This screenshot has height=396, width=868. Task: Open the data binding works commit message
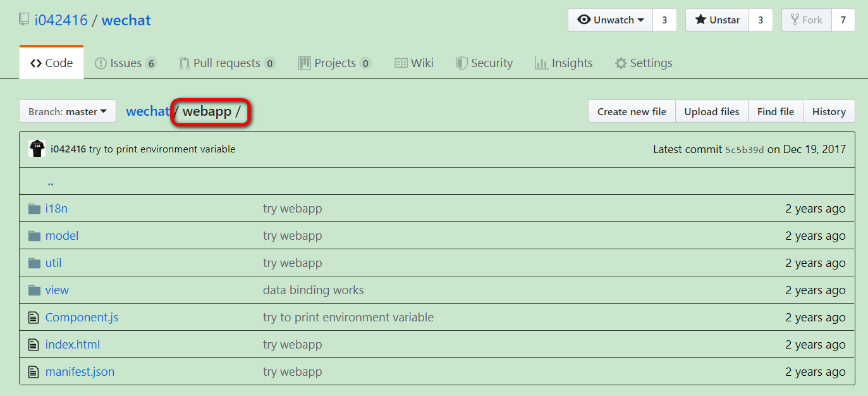(x=314, y=290)
